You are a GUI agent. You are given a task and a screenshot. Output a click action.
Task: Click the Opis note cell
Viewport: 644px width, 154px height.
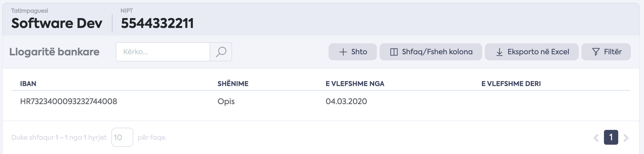(x=226, y=101)
